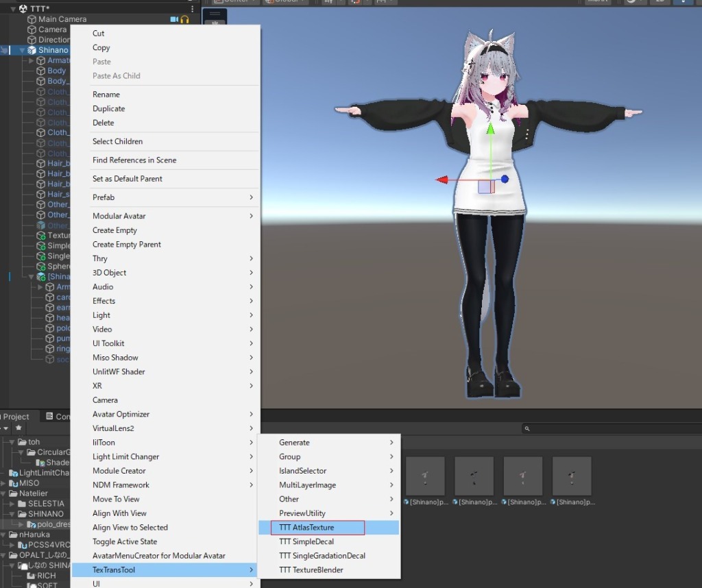Click the toh folder icon

[x=22, y=441]
